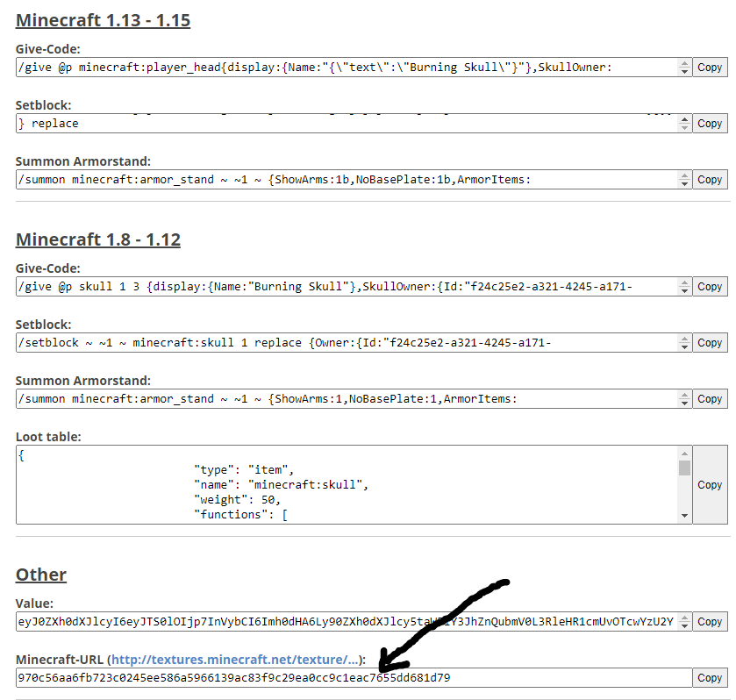Click down arrow in 1.13 - 1.15 Setblock field
736x700 pixels.
pos(684,128)
